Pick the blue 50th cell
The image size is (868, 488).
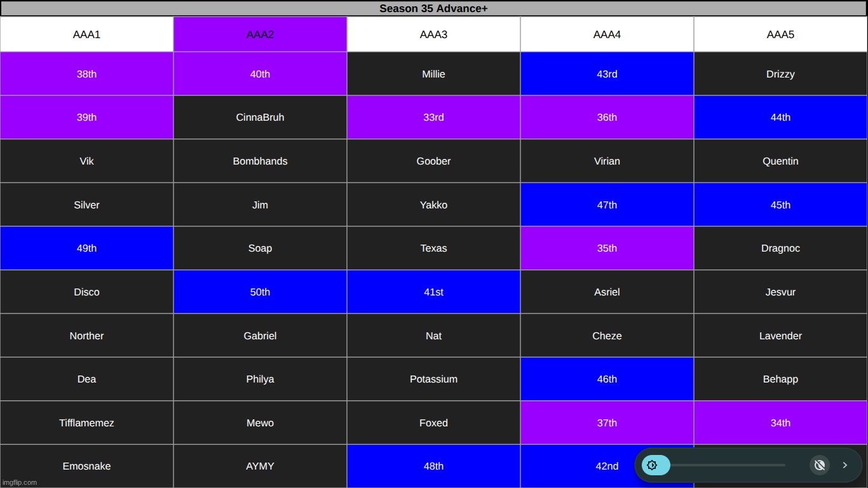pos(260,292)
